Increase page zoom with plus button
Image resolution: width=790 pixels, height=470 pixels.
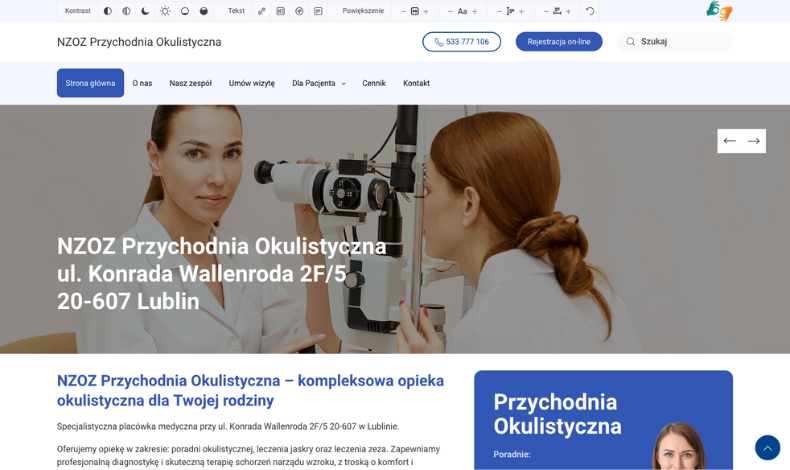pyautogui.click(x=426, y=11)
